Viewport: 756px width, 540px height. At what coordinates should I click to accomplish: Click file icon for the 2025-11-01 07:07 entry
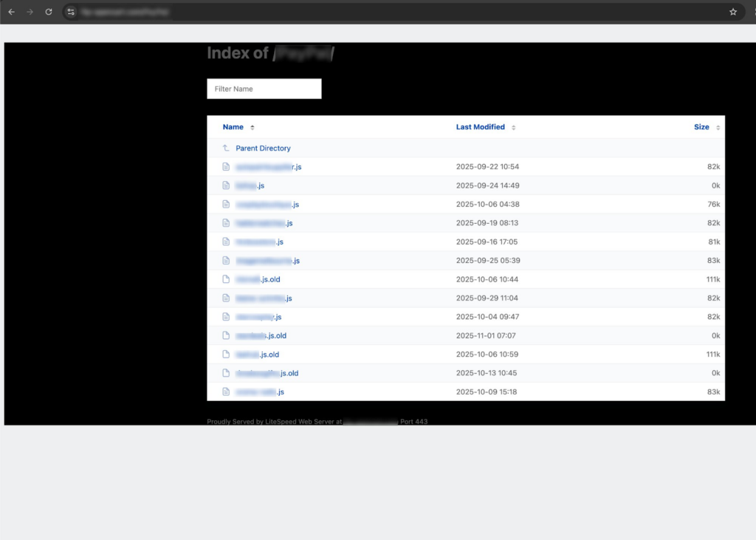click(227, 335)
